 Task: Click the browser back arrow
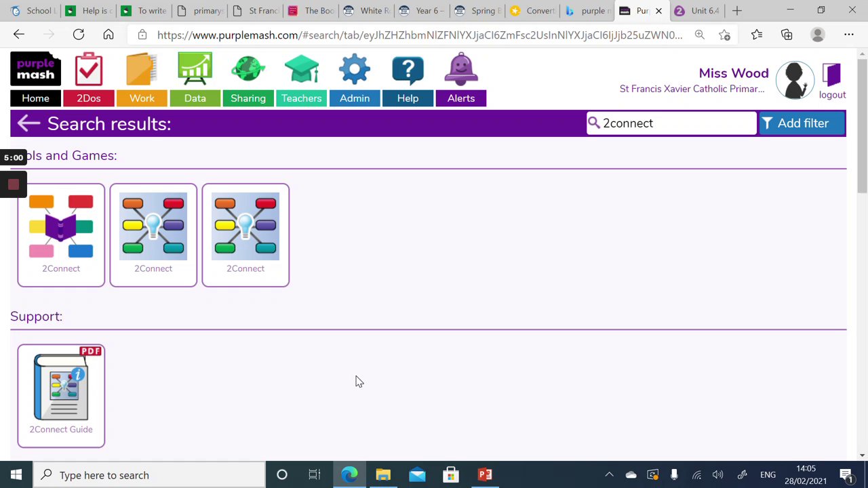[x=19, y=35]
